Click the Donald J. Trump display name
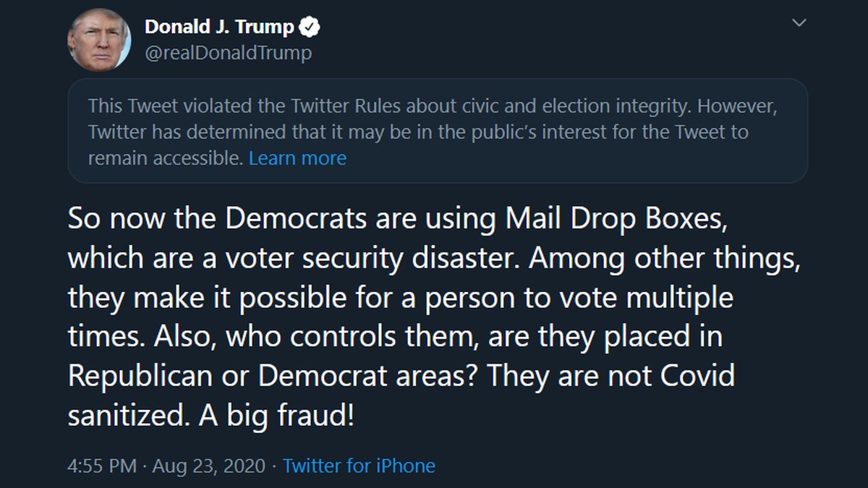The height and width of the screenshot is (488, 868). pos(218,26)
